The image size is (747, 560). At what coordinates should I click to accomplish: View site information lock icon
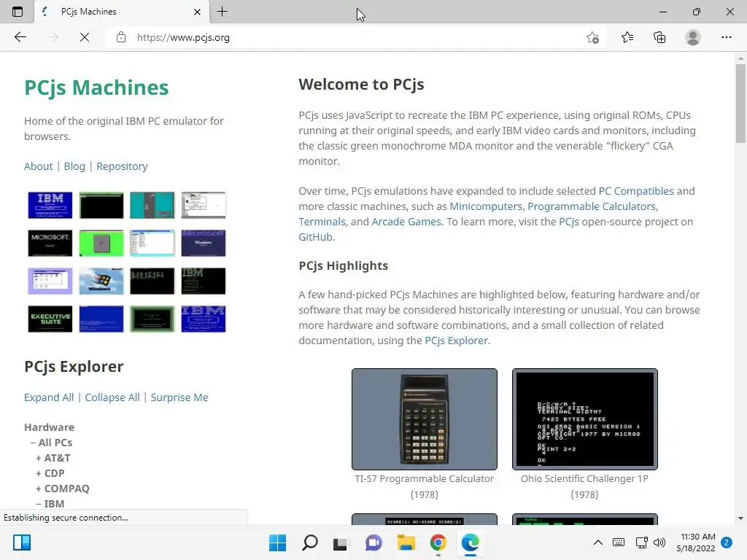[x=121, y=37]
